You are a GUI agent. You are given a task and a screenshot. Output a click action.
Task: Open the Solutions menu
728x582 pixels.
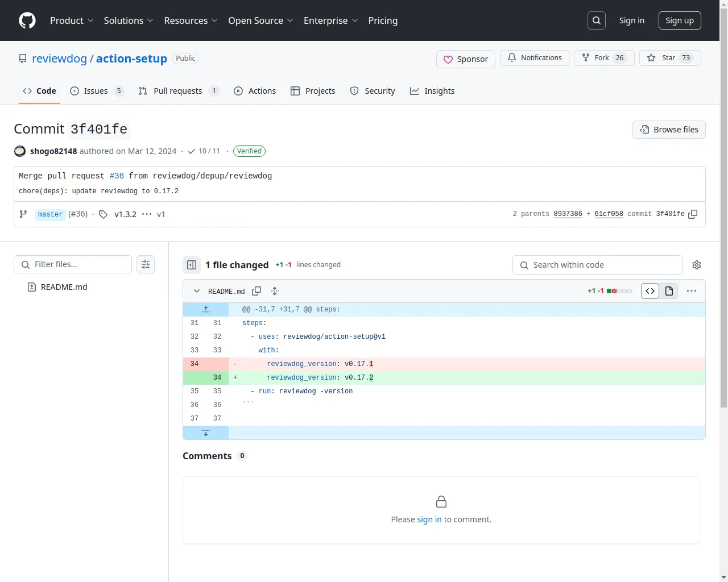coord(129,20)
